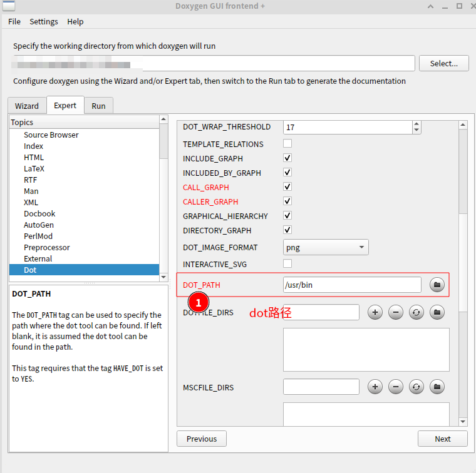Go to Previous topic
Viewport: 476px width, 473px height.
[202, 439]
